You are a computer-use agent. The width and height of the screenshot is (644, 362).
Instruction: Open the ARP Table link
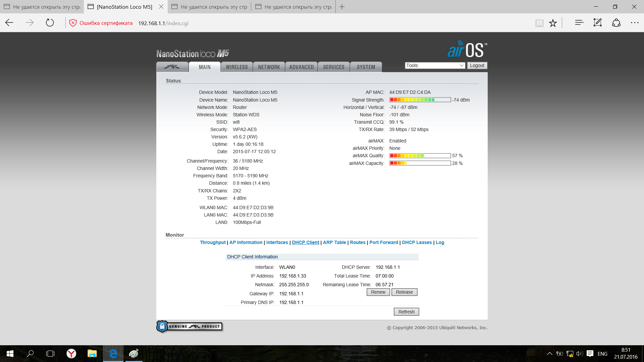point(334,242)
